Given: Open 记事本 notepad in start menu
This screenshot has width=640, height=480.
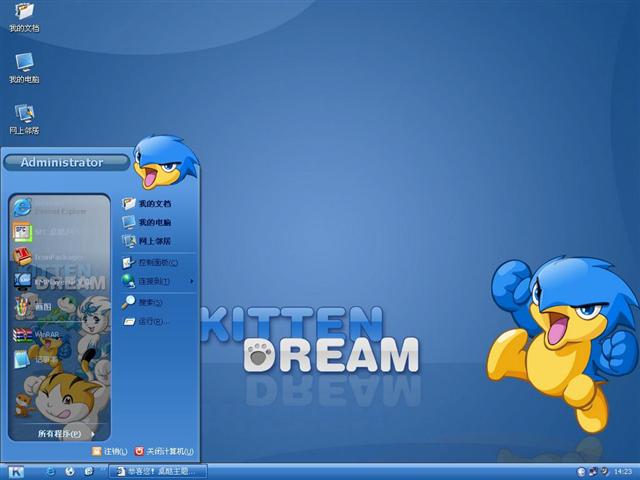Looking at the screenshot, I should (59, 360).
